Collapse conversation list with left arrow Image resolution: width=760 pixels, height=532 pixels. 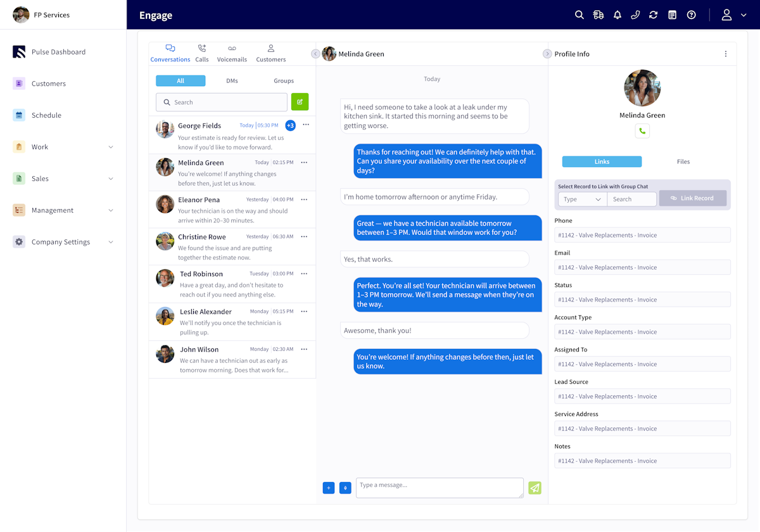(x=315, y=54)
